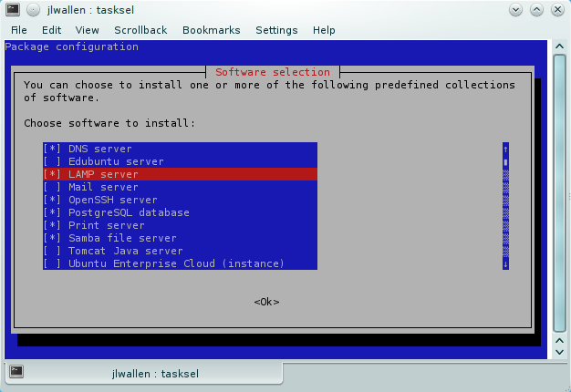The image size is (571, 392).
Task: Click the 'Software selection' dialog title
Action: tap(273, 72)
